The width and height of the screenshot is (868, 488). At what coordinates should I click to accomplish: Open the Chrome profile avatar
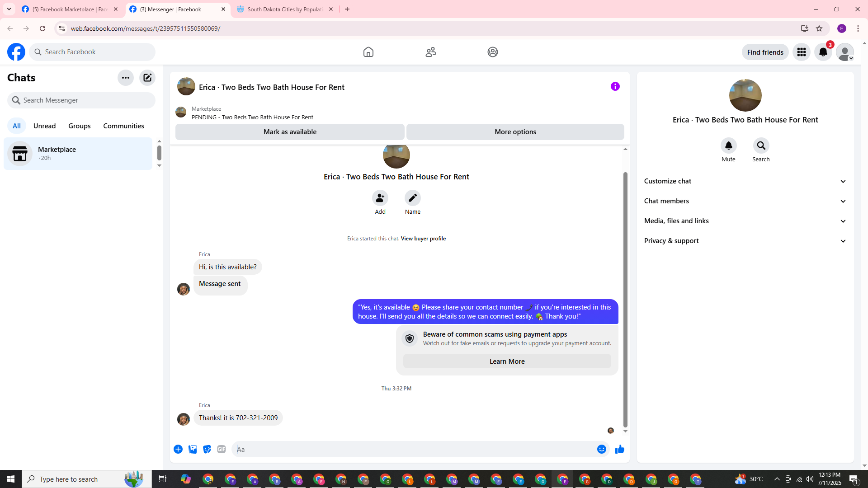(x=842, y=28)
